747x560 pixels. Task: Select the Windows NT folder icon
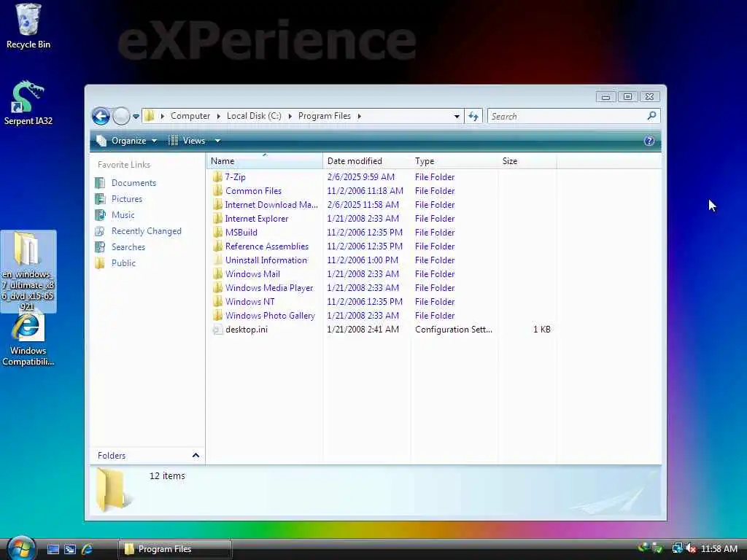point(217,301)
